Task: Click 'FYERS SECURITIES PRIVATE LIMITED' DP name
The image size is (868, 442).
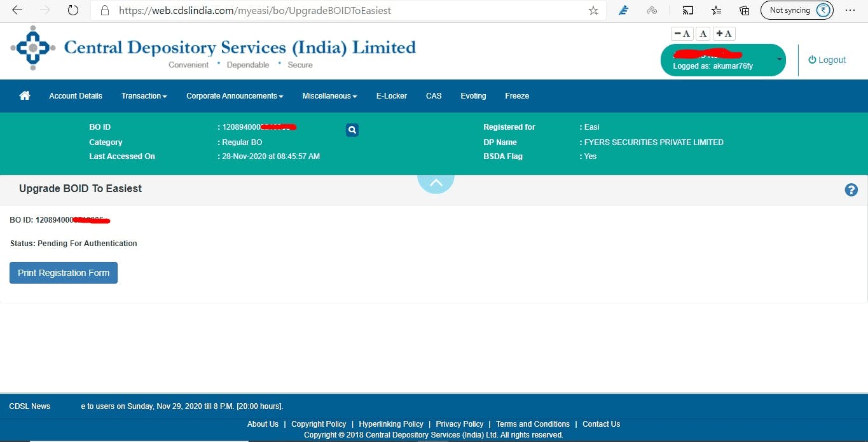Action: [x=654, y=142]
